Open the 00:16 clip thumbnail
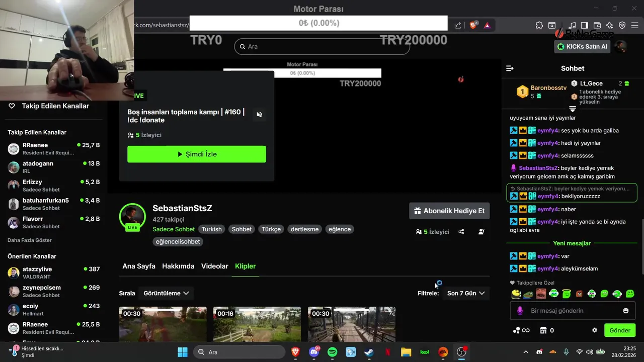644x362 pixels. coord(257,324)
